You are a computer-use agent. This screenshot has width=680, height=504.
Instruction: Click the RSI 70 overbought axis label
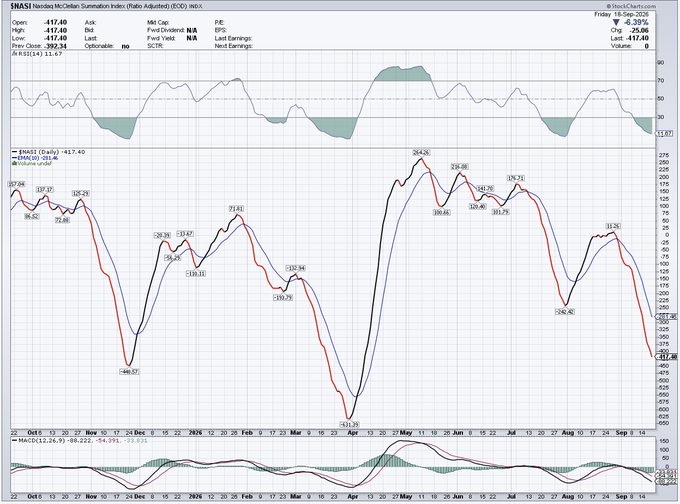[661, 81]
